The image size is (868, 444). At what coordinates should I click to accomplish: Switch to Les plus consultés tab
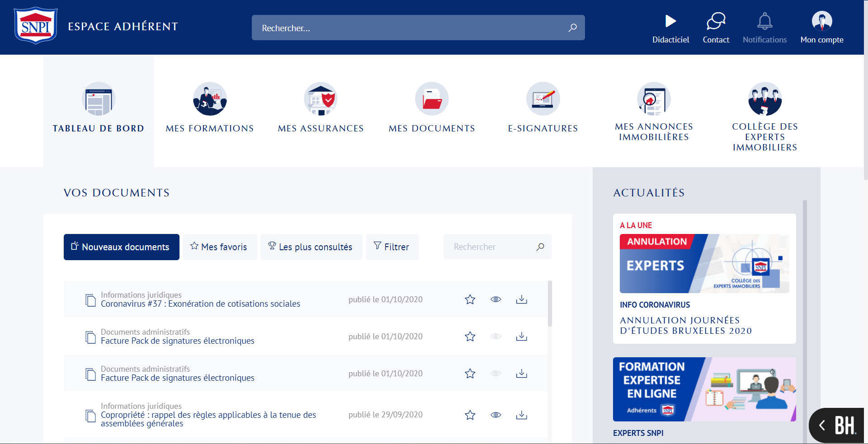point(311,247)
